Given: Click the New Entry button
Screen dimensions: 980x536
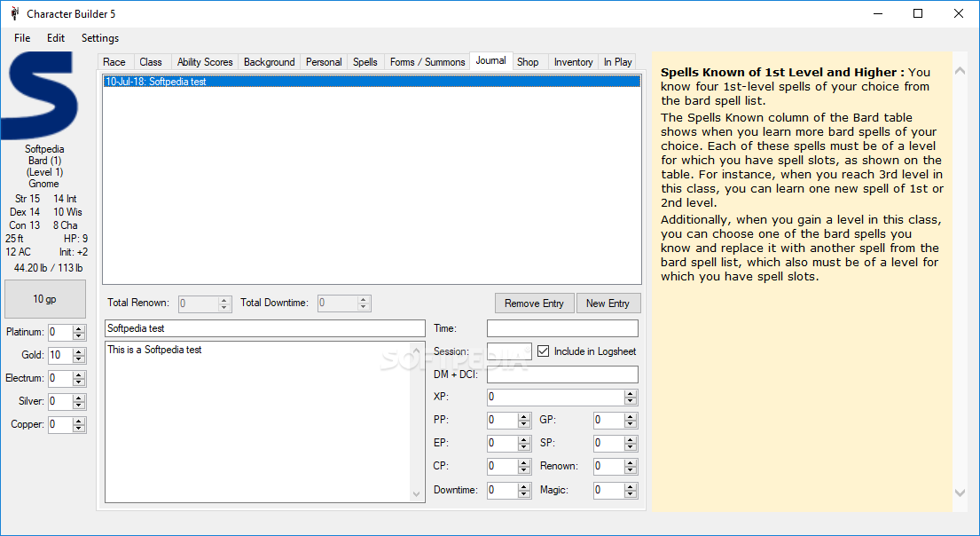Looking at the screenshot, I should (x=608, y=303).
